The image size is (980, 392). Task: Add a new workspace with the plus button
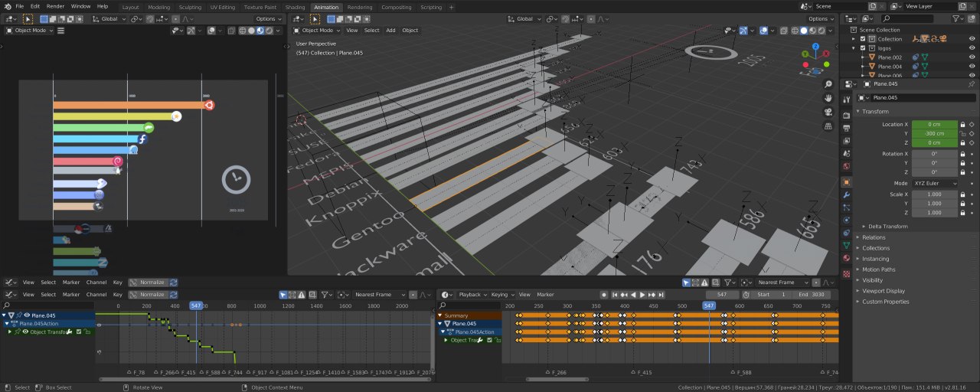point(451,7)
